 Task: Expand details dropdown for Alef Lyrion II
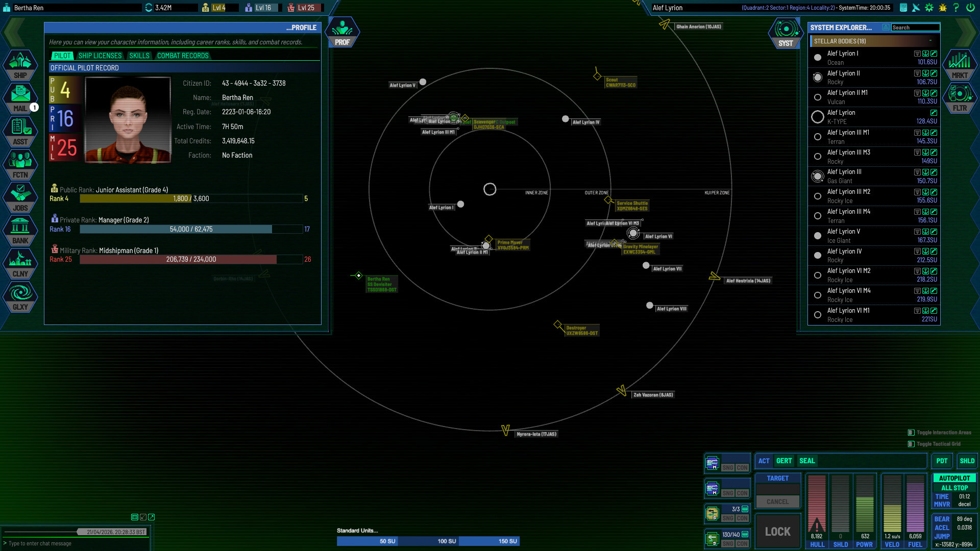[917, 73]
